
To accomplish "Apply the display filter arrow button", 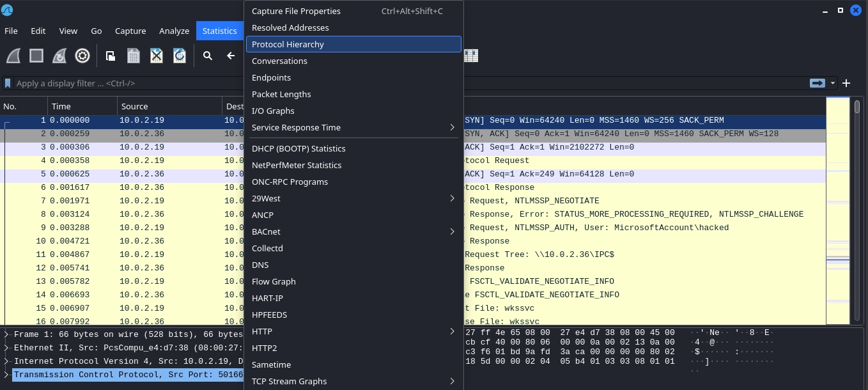I will (x=817, y=83).
